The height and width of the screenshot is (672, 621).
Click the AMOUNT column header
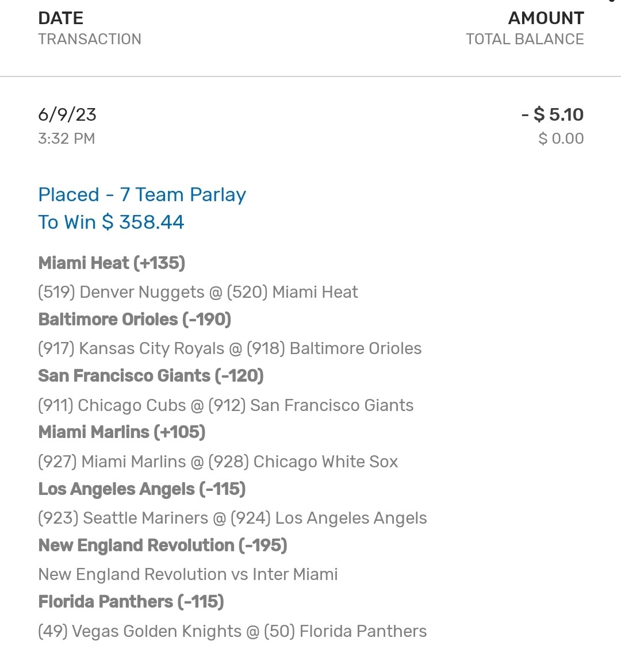click(x=546, y=18)
